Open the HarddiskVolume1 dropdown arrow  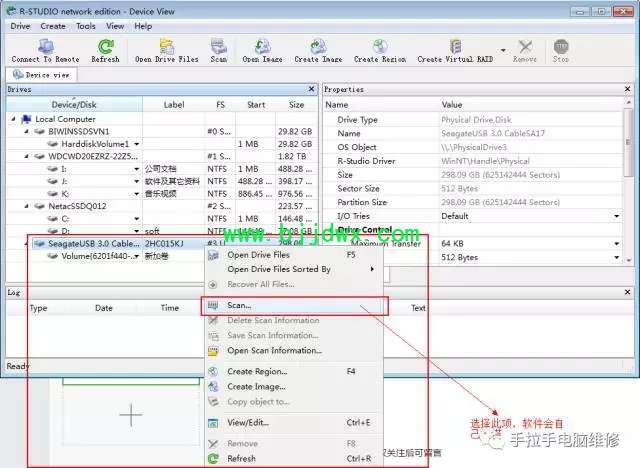tap(137, 144)
